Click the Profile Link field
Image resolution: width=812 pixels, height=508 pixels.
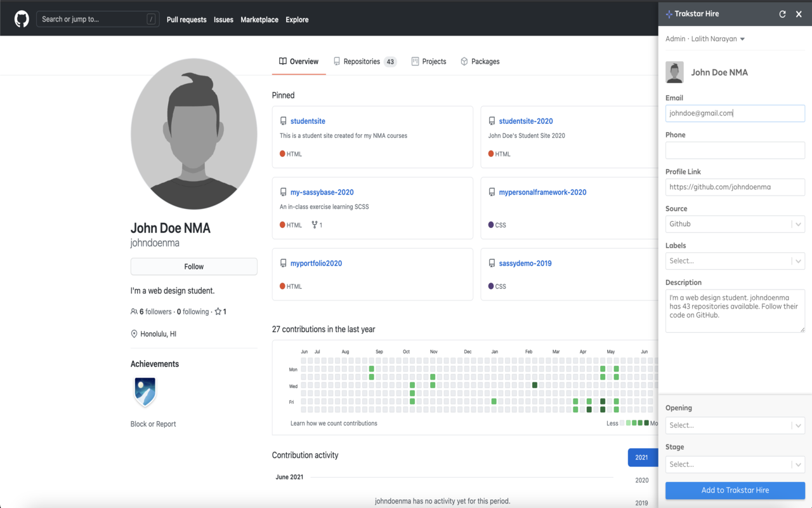click(x=735, y=187)
